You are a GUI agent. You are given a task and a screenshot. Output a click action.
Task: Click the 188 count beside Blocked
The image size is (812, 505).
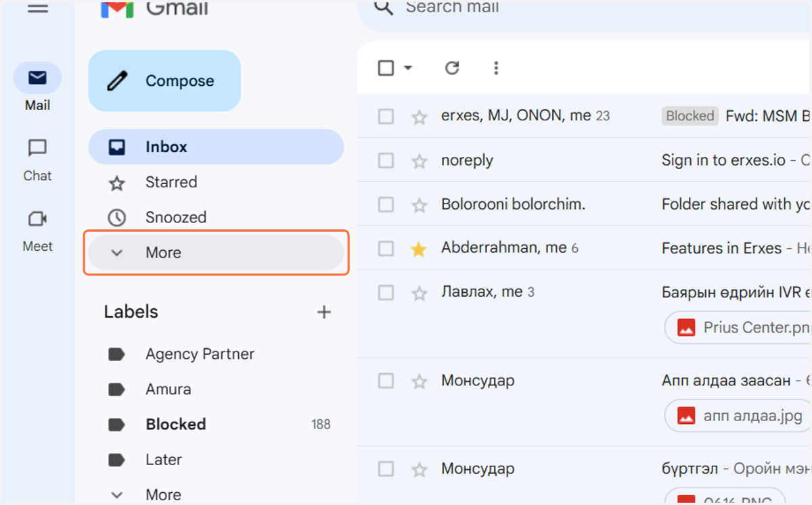tap(321, 425)
